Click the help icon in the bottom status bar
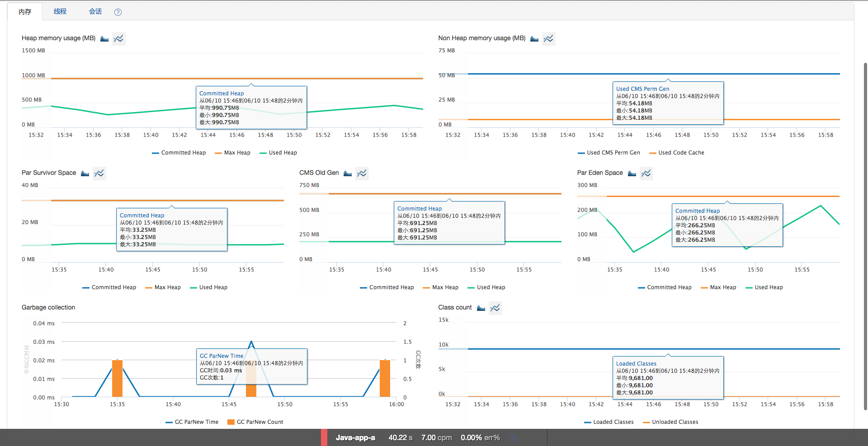 (513, 438)
